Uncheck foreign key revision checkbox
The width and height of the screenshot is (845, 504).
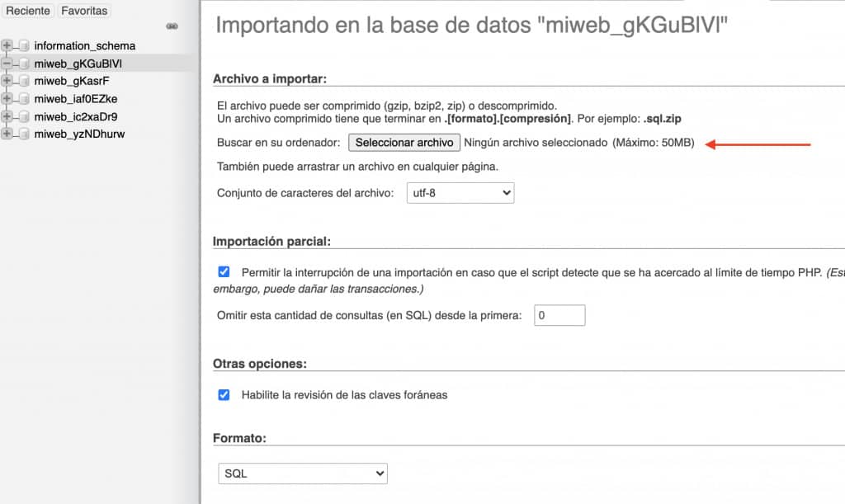(x=224, y=395)
